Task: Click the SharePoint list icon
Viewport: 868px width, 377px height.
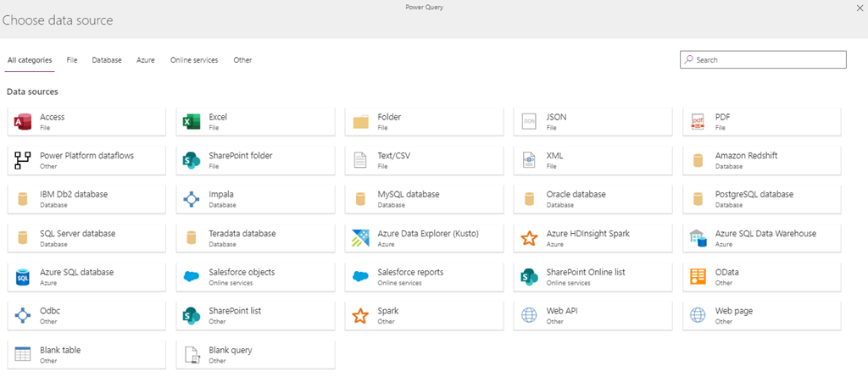Action: [192, 315]
